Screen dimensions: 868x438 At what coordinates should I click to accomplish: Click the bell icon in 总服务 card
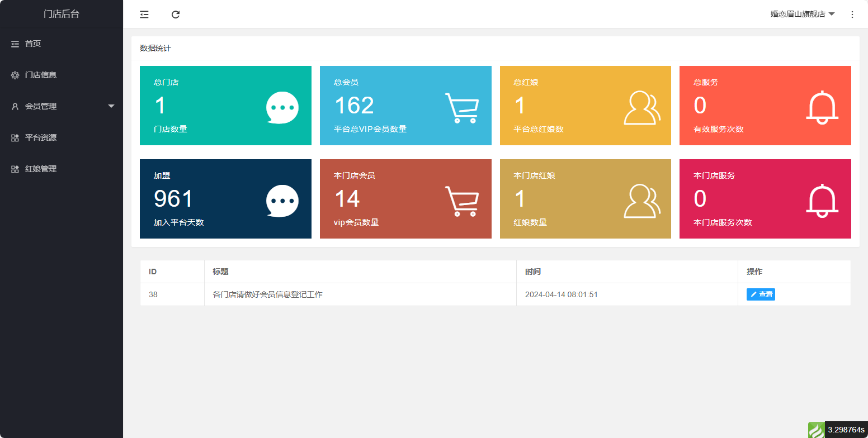point(822,107)
